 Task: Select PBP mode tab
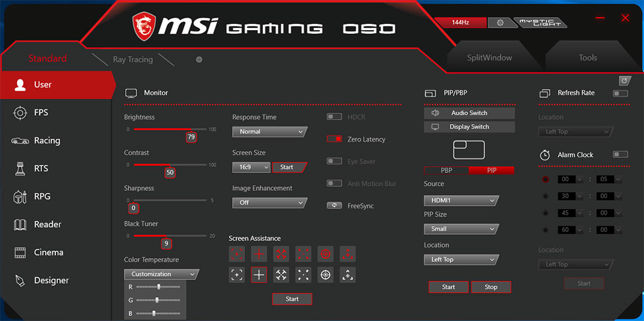(x=447, y=170)
